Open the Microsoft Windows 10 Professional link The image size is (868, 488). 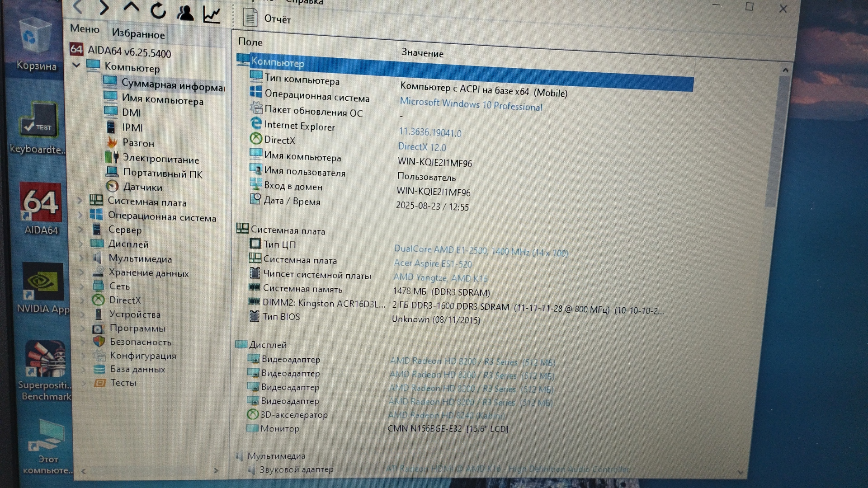tap(471, 104)
